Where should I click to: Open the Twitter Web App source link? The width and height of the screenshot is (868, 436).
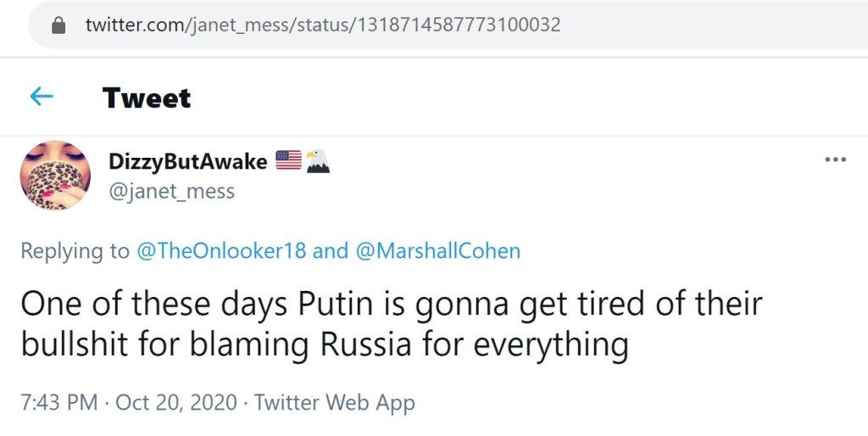335,401
